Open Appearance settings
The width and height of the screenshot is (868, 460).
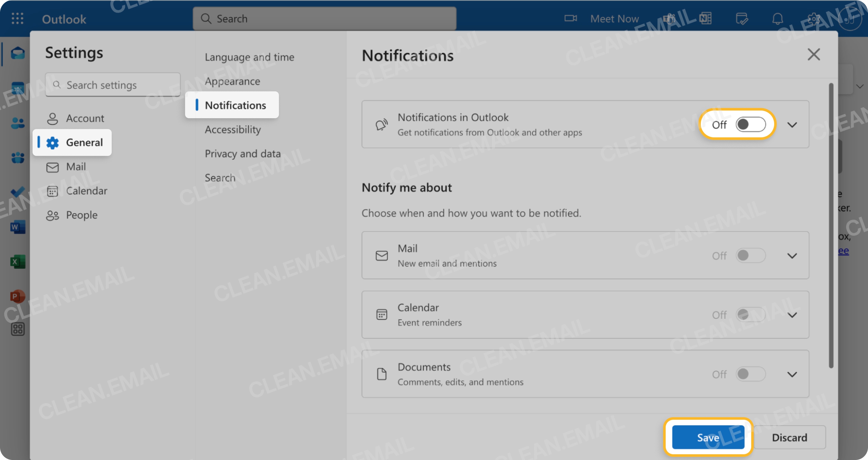point(232,81)
